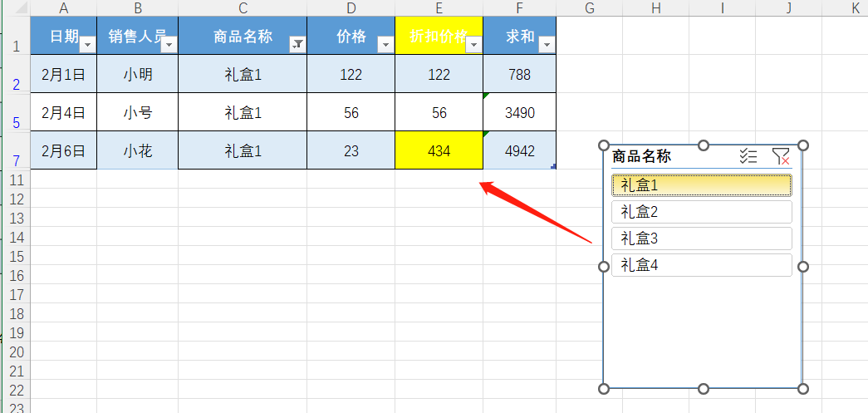Select column B header

[137, 7]
